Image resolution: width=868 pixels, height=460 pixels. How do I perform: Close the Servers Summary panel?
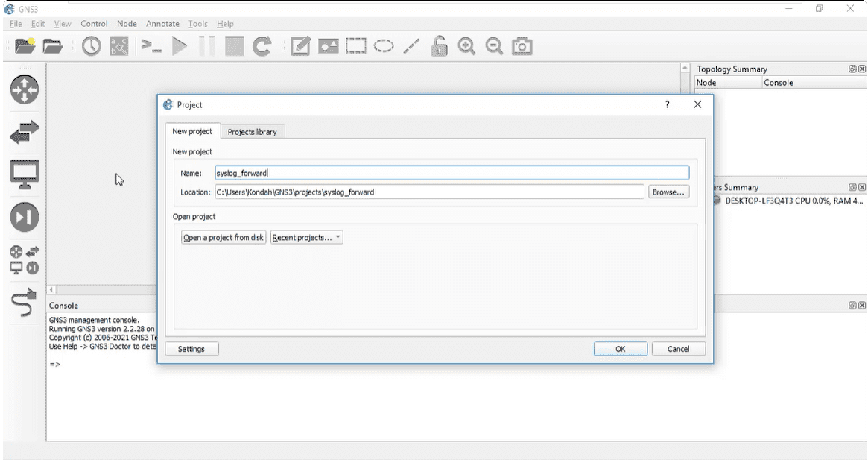[x=861, y=187]
